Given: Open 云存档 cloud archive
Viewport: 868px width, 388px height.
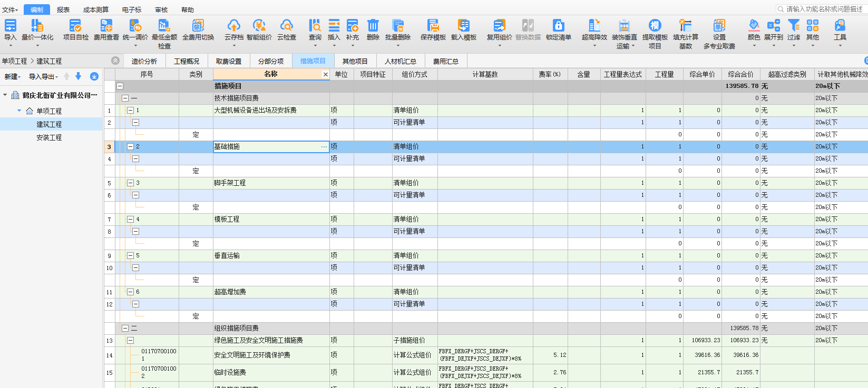Looking at the screenshot, I should tap(233, 29).
